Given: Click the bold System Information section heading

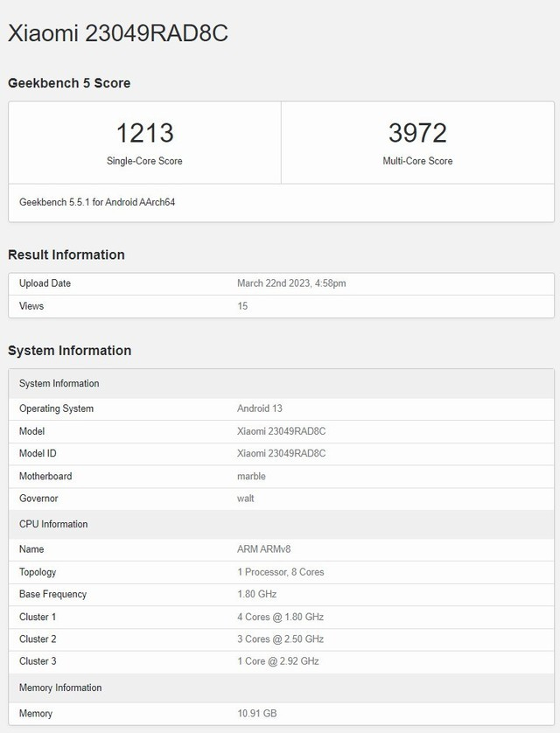Looking at the screenshot, I should (x=70, y=351).
